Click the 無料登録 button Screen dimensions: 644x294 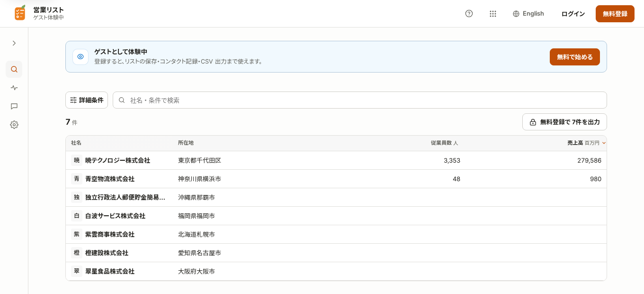point(615,14)
